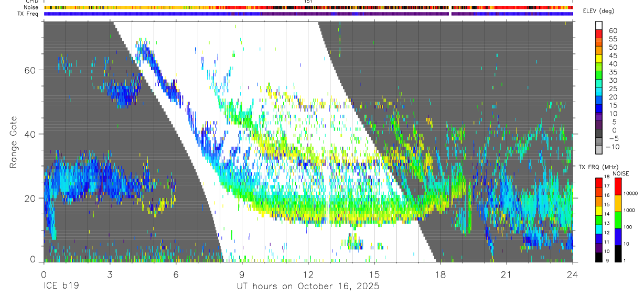Click the dark purple 0–5 ELEV colorbar segment
The image size is (644, 297).
[x=598, y=126]
